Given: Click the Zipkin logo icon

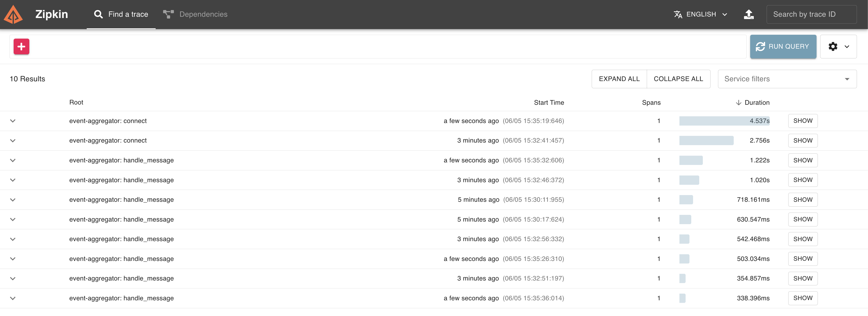Looking at the screenshot, I should (13, 14).
